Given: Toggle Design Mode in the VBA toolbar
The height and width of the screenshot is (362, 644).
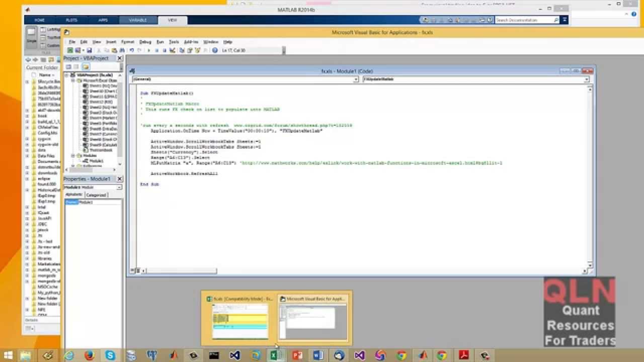Looking at the screenshot, I should coord(173,50).
